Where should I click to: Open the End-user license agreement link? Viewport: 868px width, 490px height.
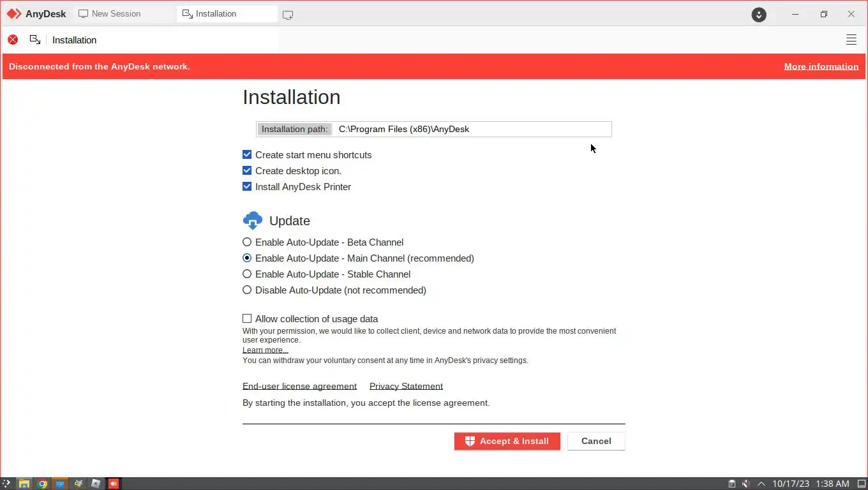click(x=299, y=386)
